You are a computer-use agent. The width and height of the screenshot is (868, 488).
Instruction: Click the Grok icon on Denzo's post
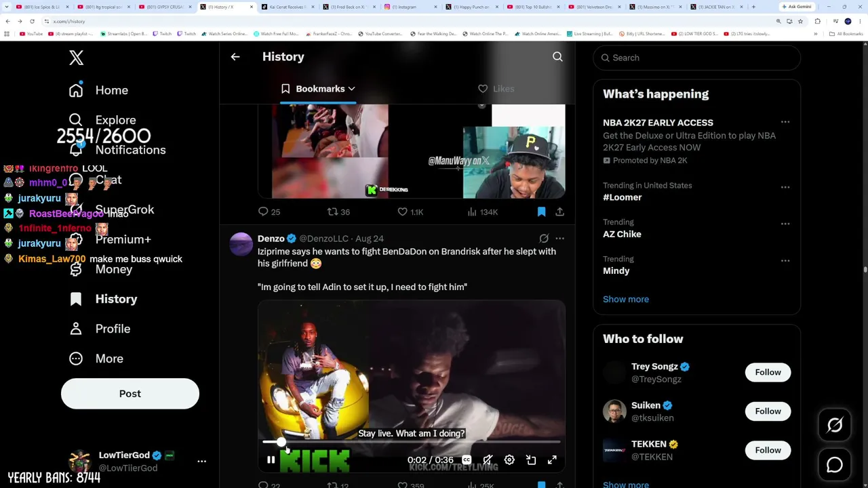(544, 239)
